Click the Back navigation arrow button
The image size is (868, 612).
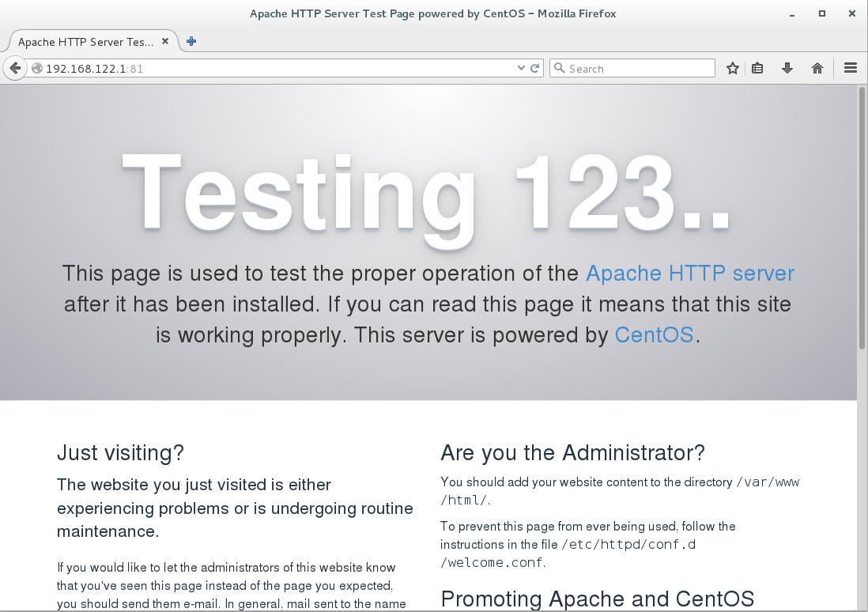(15, 68)
